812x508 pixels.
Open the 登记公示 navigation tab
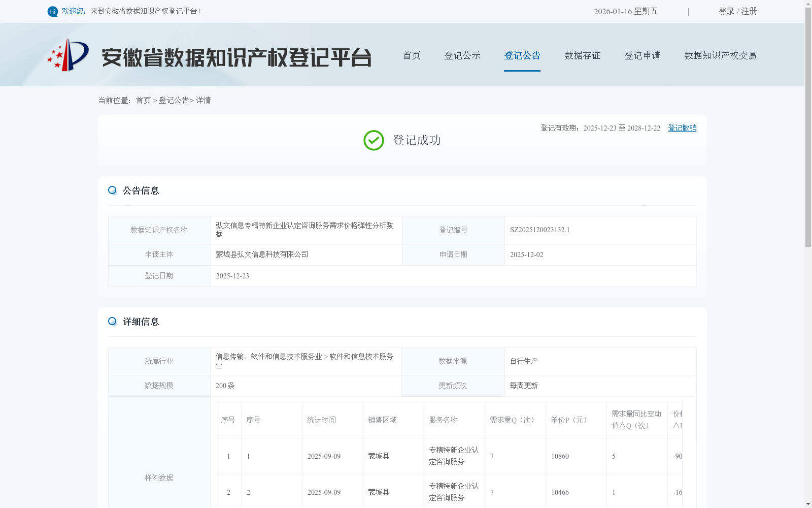(462, 55)
